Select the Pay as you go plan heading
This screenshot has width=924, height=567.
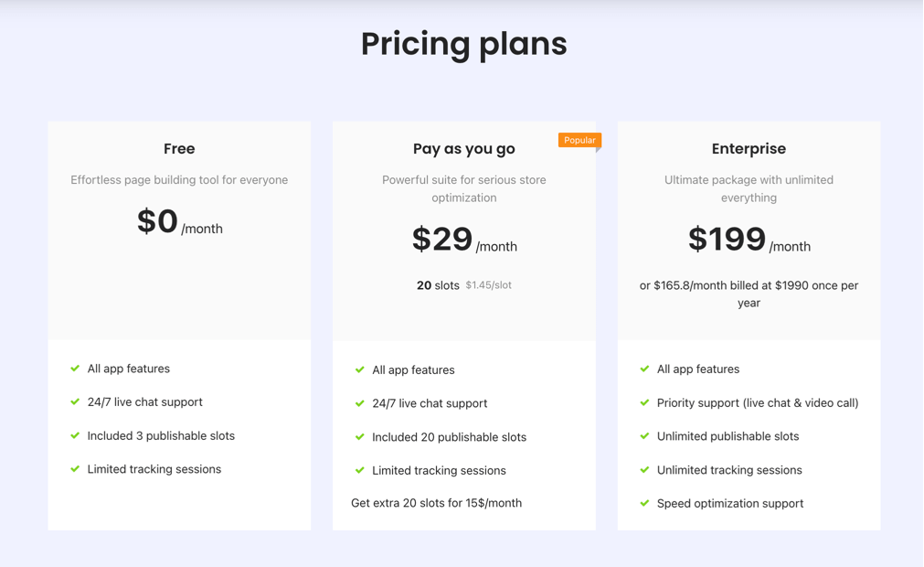[463, 149]
